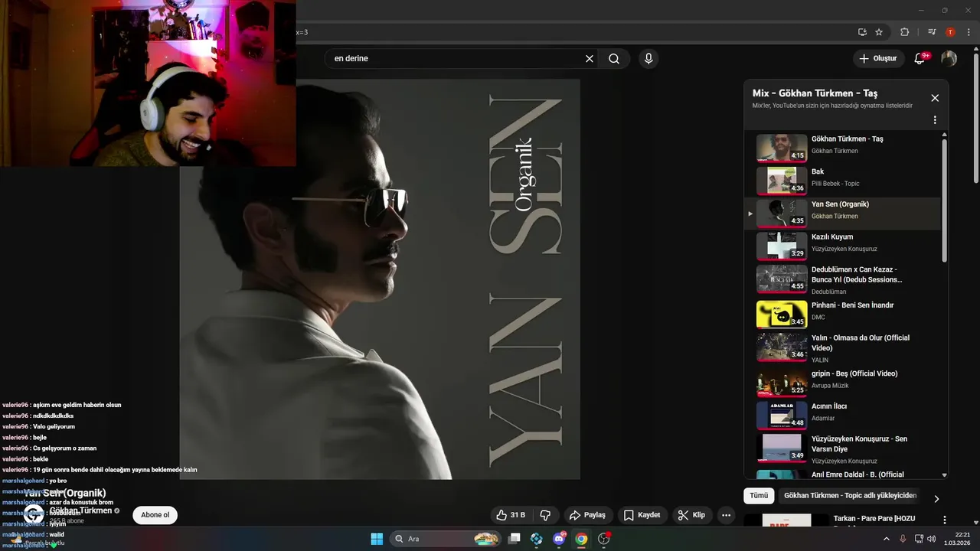Like the video (31 B)
The height and width of the screenshot is (551, 980).
pos(511,515)
